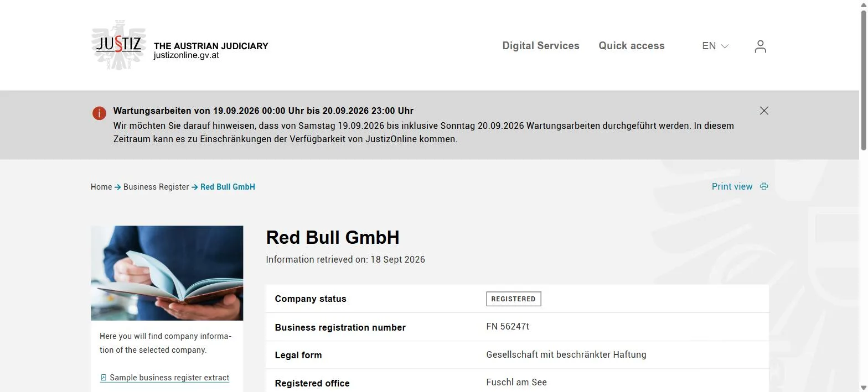Click the document icon beside Sample extract
This screenshot has width=868, height=392.
pos(104,378)
